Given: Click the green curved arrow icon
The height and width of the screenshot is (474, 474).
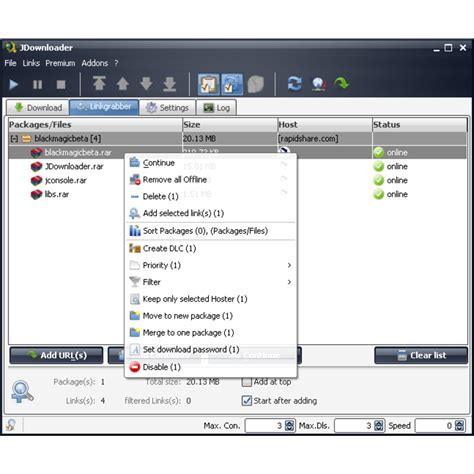Looking at the screenshot, I should click(x=342, y=83).
